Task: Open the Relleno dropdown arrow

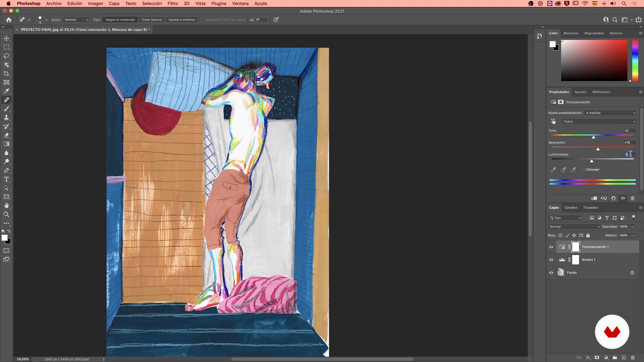Action: point(632,235)
